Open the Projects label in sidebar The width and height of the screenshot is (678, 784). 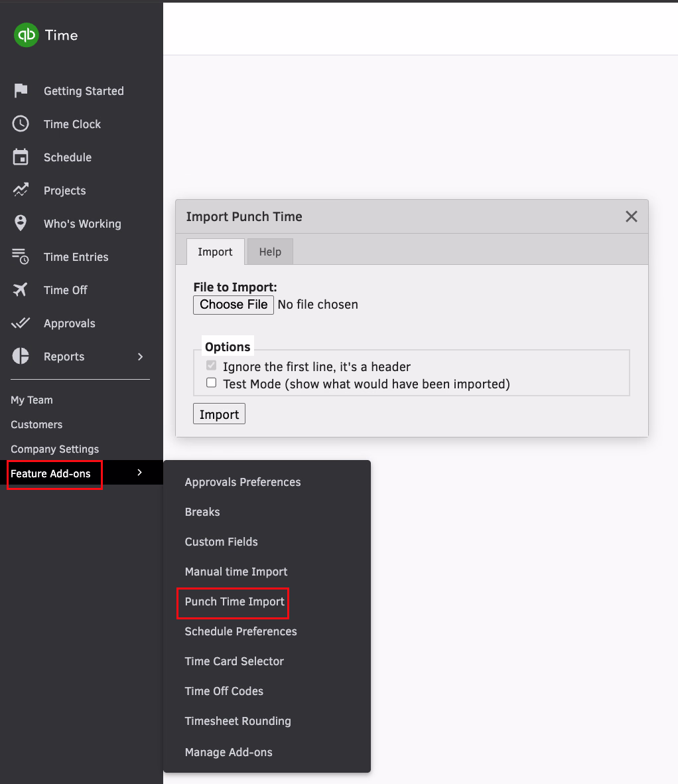tap(65, 191)
